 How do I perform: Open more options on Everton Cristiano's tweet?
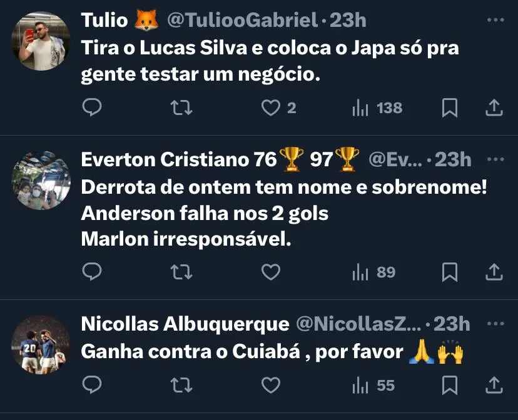[495, 159]
